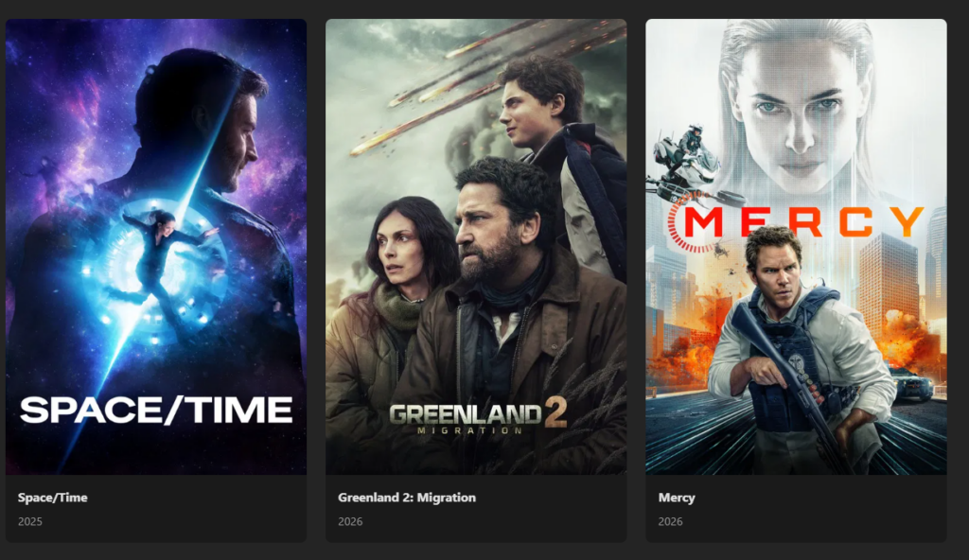Open the Greenland 2: Migration poster
This screenshot has height=560, width=969.
click(x=476, y=247)
